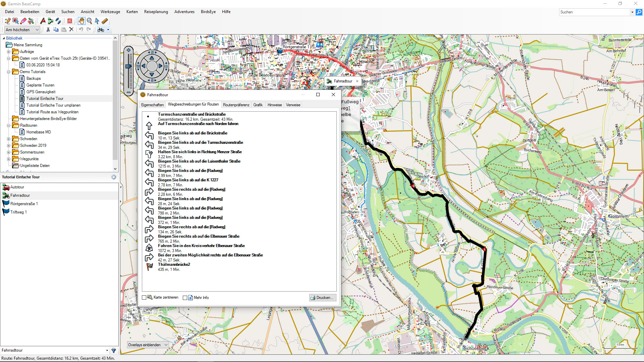
Task: Choose the arrow pointer select tool
Action: [x=97, y=21]
